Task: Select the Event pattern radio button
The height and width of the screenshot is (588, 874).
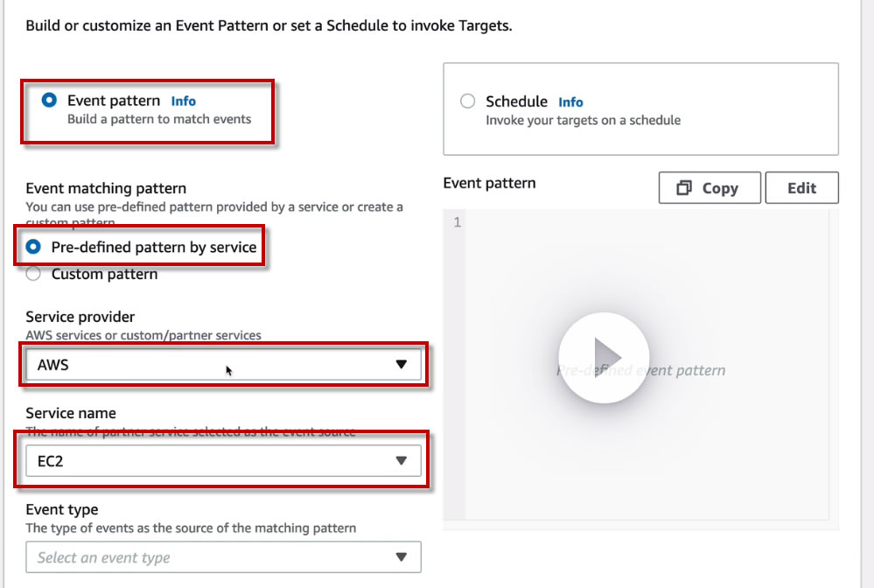Action: (x=49, y=100)
